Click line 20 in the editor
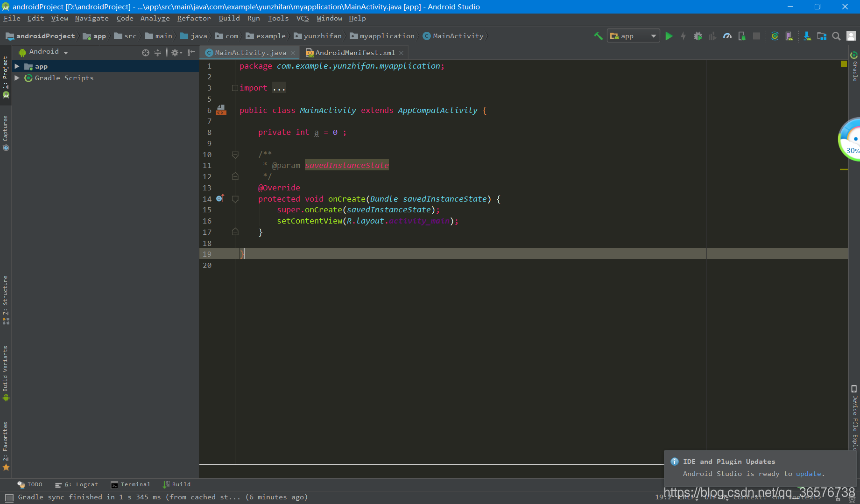This screenshot has height=504, width=860. (523, 265)
